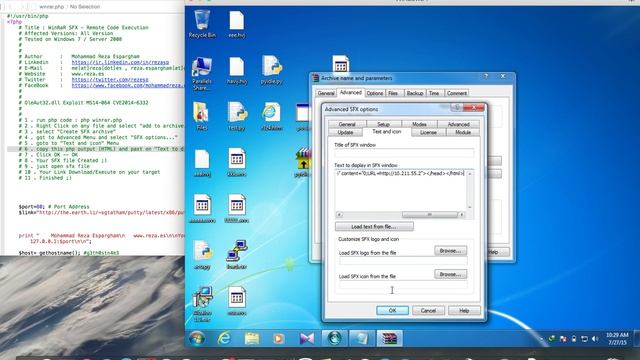This screenshot has height=360, width=640.
Task: Select the havy.hvy desktop file
Action: tap(237, 70)
